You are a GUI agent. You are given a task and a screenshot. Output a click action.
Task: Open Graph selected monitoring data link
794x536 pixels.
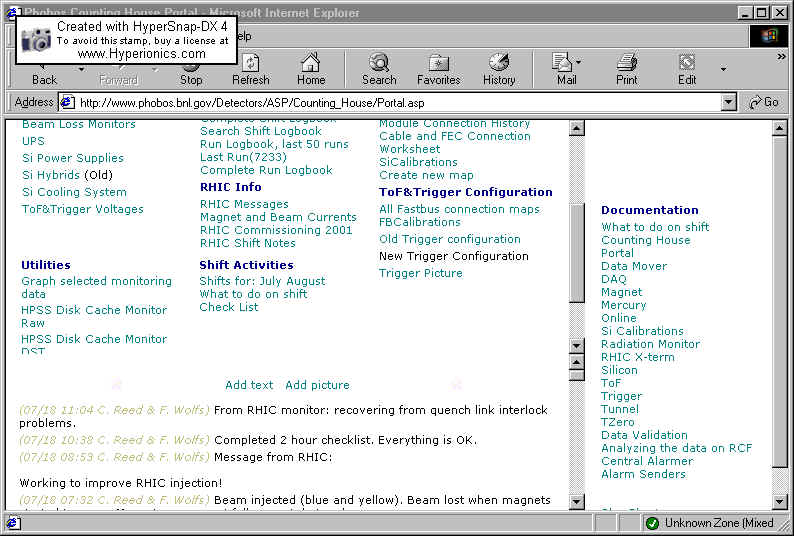click(x=96, y=287)
